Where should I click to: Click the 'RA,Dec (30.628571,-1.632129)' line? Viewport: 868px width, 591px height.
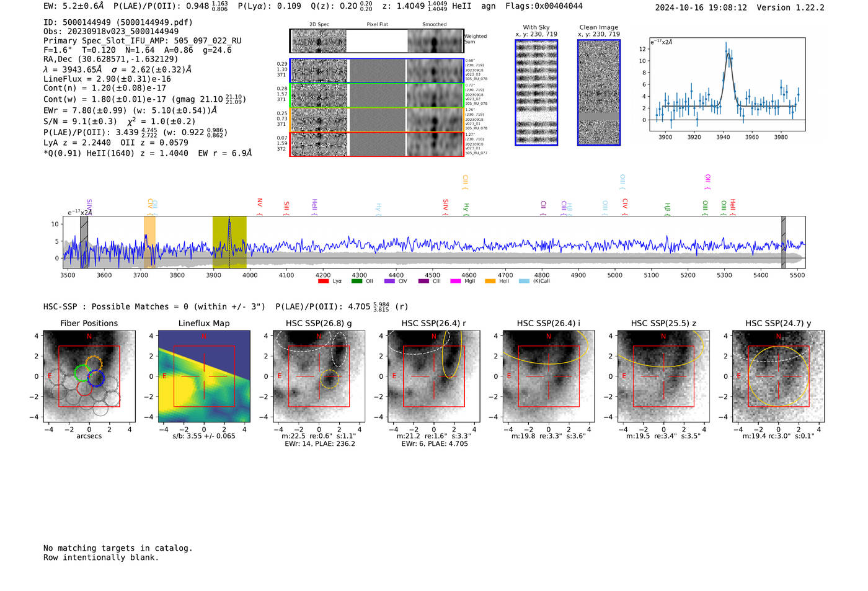pos(111,60)
